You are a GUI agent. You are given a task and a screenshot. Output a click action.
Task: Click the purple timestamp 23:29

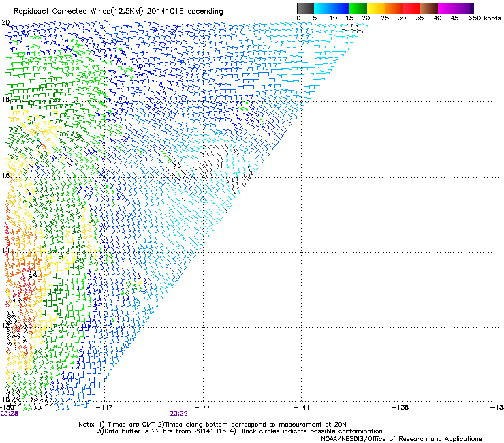click(178, 414)
